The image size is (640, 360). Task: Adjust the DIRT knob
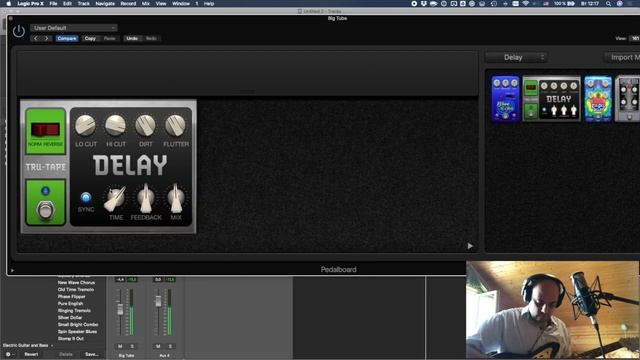[145, 125]
